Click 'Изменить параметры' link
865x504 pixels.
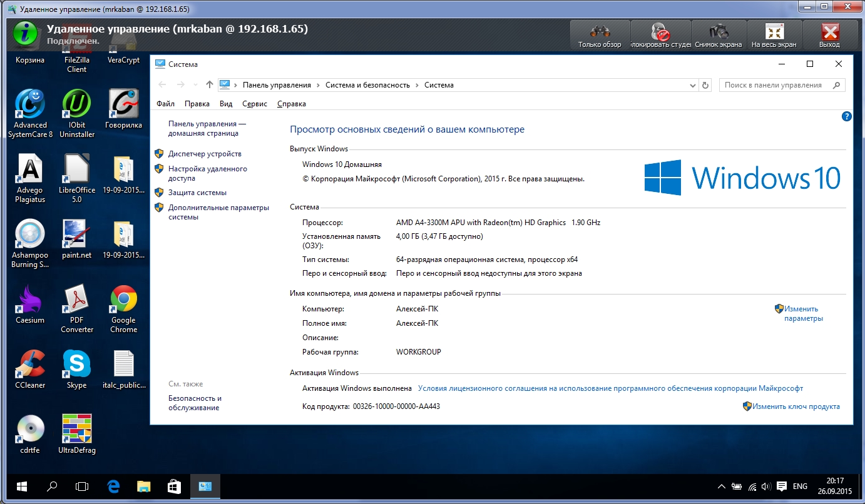pos(804,313)
